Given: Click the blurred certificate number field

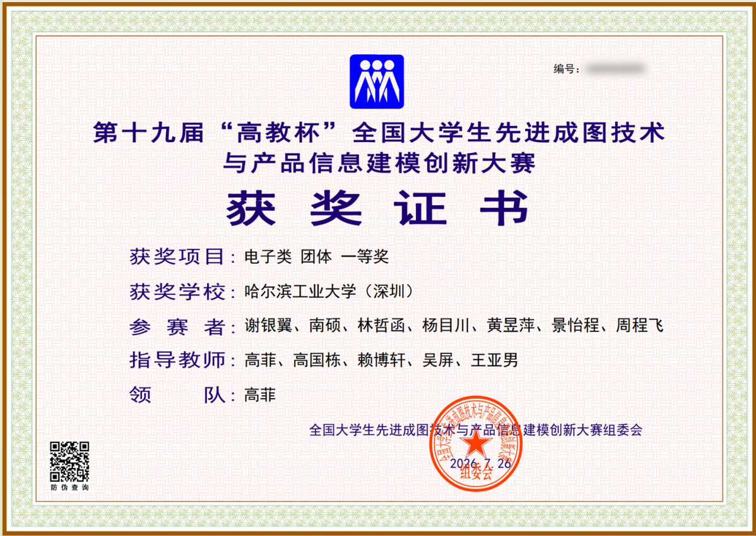Looking at the screenshot, I should coord(615,69).
